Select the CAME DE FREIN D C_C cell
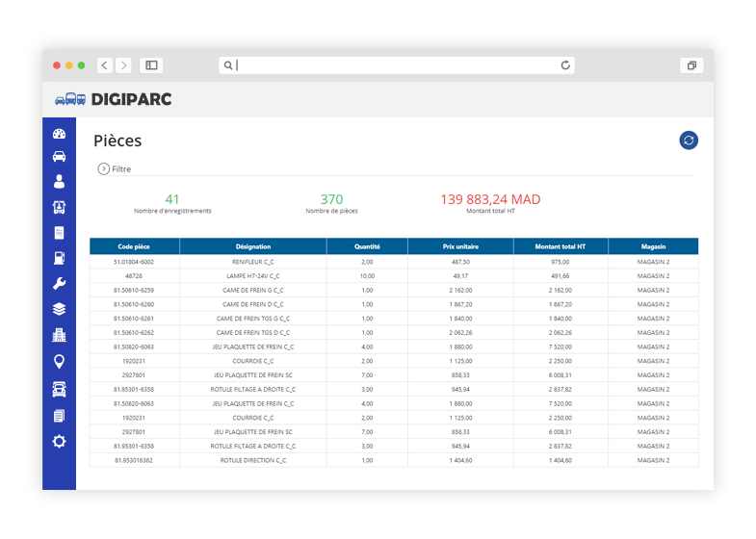Image resolution: width=756 pixels, height=539 pixels. 253,304
